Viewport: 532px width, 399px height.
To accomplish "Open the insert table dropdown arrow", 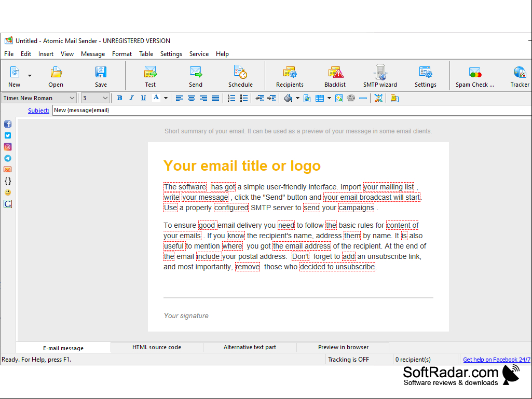I will [x=329, y=99].
